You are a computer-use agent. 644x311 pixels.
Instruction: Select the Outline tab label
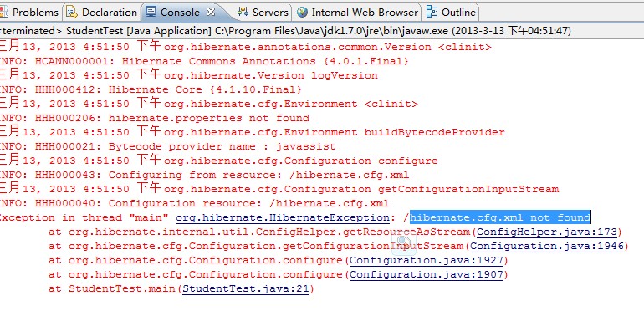coord(458,13)
